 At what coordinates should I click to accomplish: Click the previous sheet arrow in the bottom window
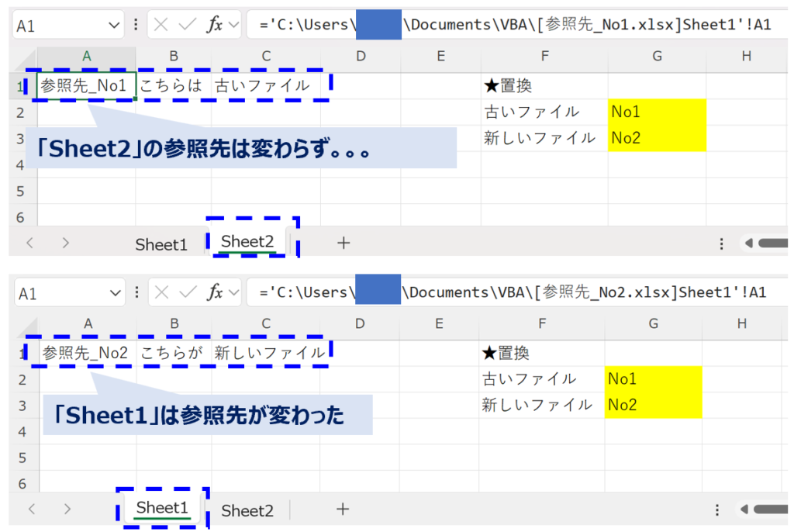coord(32,509)
